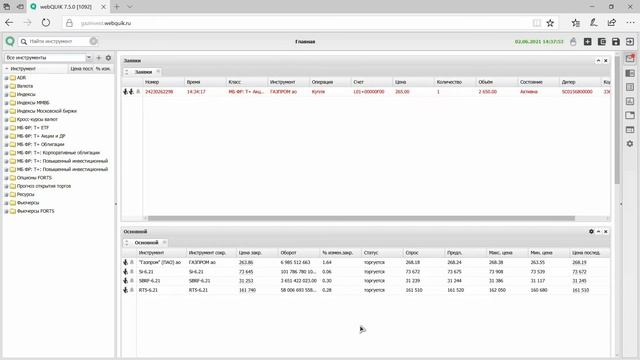The width and height of the screenshot is (640, 360).
Task: Add the page to browser favorites with the star
Action: [x=550, y=23]
